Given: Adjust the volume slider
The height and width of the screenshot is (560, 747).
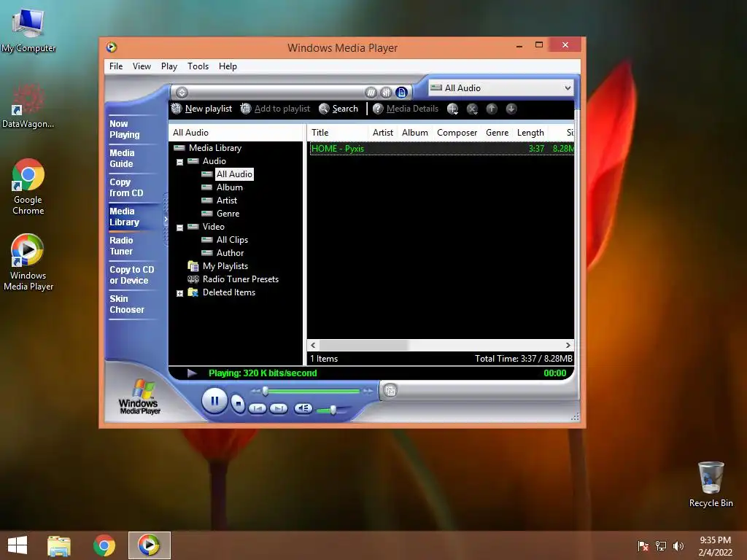Looking at the screenshot, I should [x=333, y=410].
